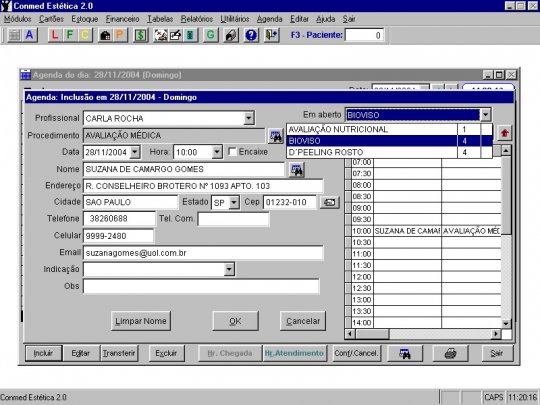Click the Obs input field
540x405 pixels.
point(201,287)
